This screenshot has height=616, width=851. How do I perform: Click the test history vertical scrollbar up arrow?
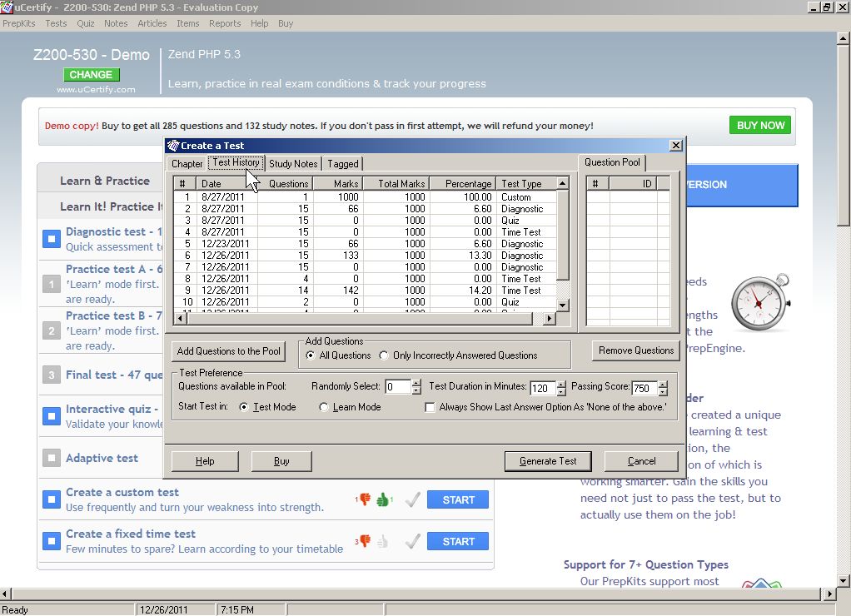pos(563,183)
